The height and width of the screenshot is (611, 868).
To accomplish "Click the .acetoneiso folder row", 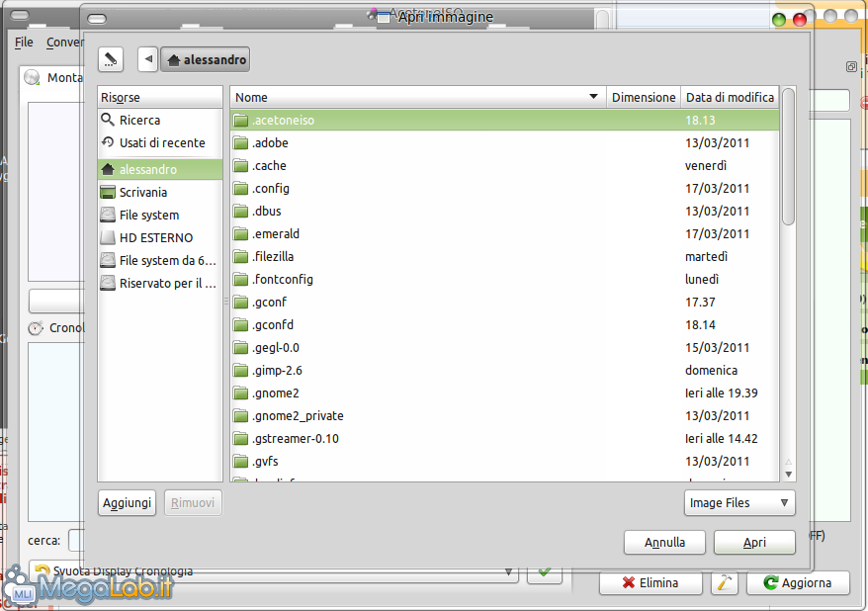I will point(282,120).
